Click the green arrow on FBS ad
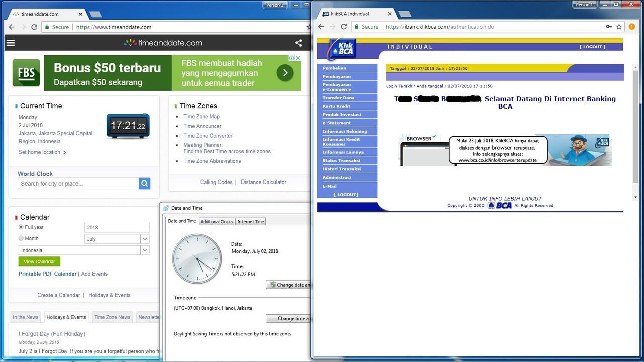 [285, 73]
